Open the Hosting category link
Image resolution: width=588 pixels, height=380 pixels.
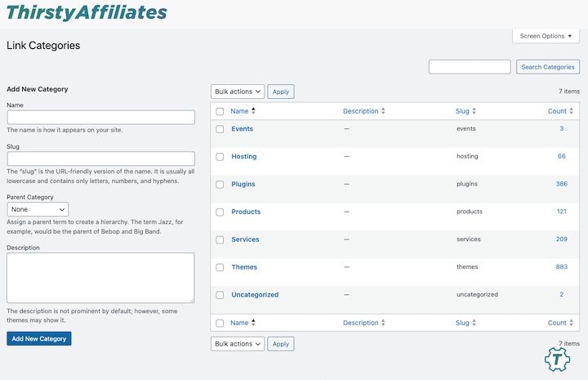(244, 156)
